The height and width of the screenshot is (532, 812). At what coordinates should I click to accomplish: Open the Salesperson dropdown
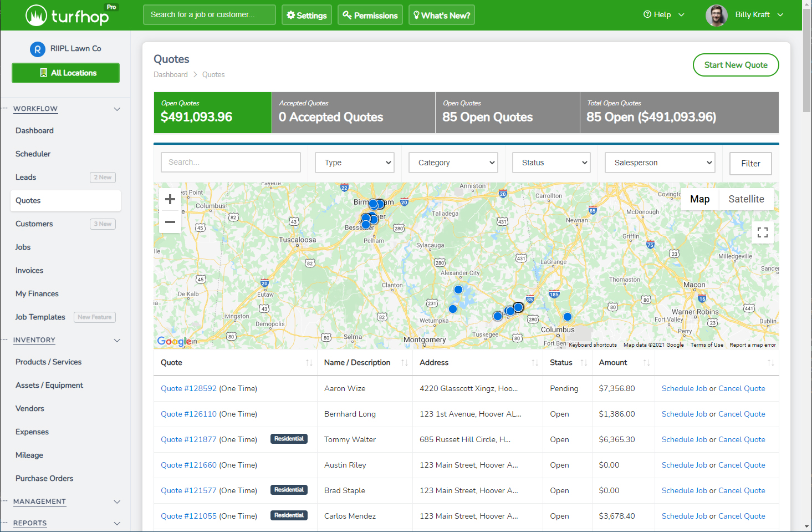click(660, 162)
